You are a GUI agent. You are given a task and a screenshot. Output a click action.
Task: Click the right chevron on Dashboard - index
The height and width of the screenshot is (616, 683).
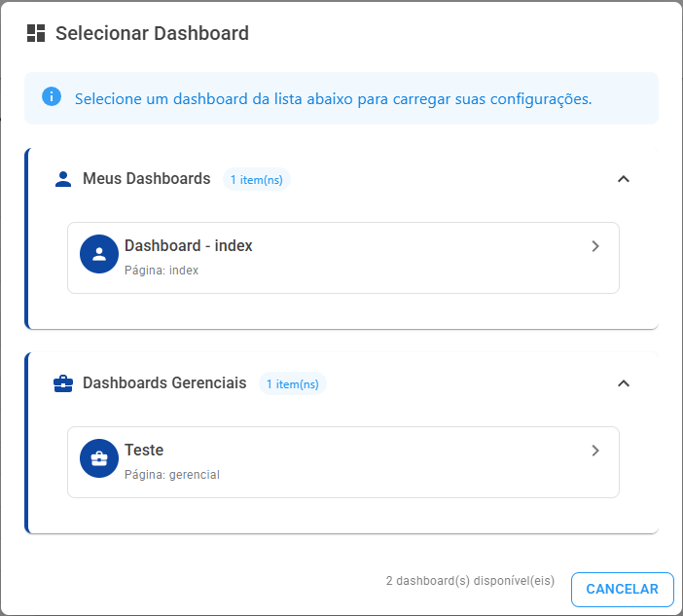pyautogui.click(x=595, y=246)
